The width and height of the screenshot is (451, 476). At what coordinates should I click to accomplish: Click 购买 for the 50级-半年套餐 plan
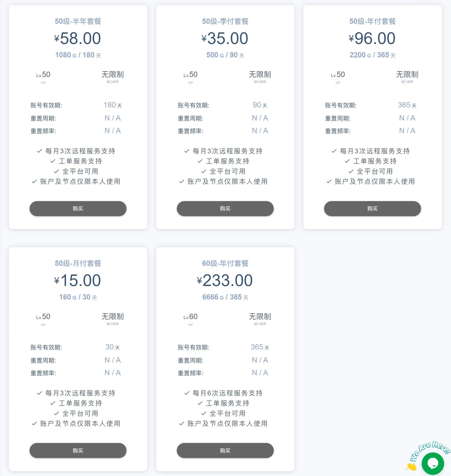[x=78, y=209]
